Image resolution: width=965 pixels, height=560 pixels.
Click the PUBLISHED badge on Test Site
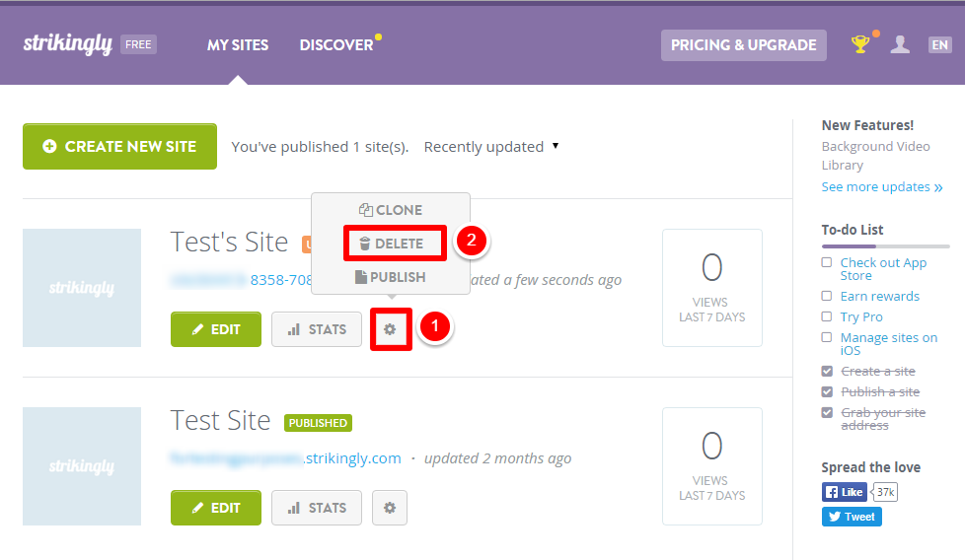point(318,423)
